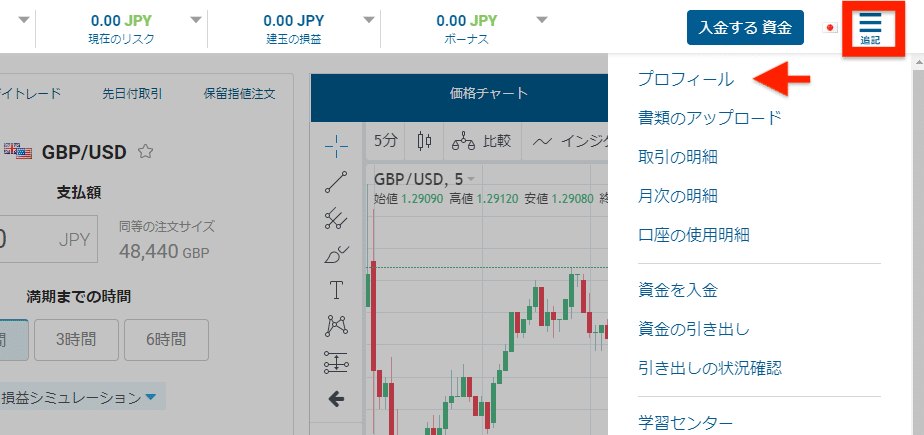Select the trend line drawing tool
The height and width of the screenshot is (435, 924).
336,182
